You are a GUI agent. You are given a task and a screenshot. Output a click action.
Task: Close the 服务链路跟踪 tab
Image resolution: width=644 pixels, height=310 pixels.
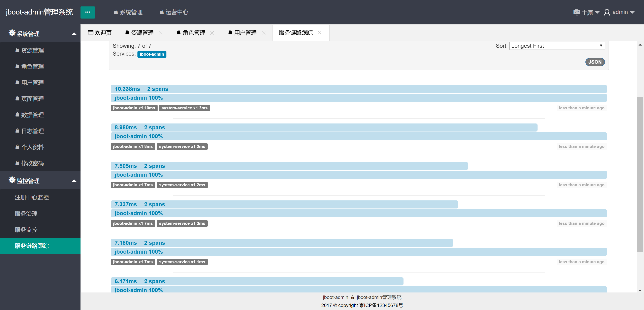[x=320, y=33]
